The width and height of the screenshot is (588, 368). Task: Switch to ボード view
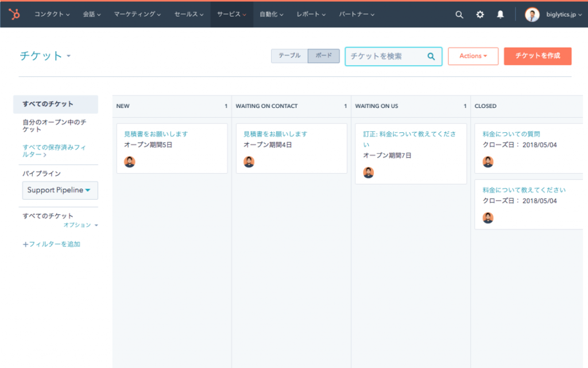point(324,56)
